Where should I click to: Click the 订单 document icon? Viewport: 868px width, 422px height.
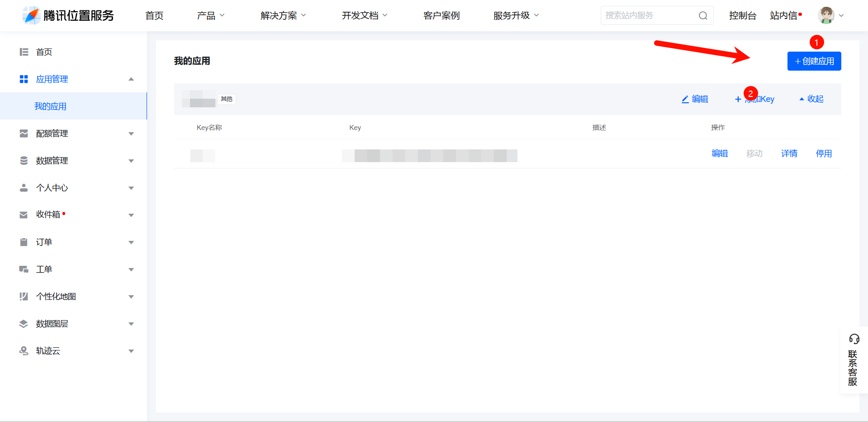click(24, 242)
